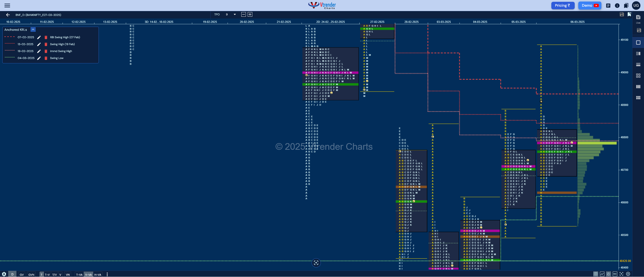The height and width of the screenshot is (277, 644).
Task: Delete the RBI Swing High KRL
Action: pyautogui.click(x=46, y=37)
